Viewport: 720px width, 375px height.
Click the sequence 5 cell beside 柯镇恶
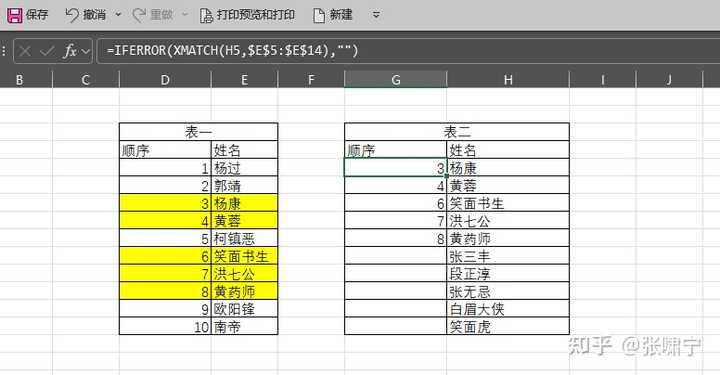click(x=165, y=238)
